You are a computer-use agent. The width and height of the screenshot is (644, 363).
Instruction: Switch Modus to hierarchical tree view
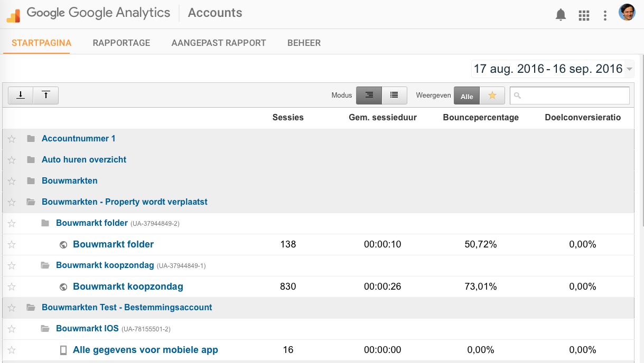[369, 95]
